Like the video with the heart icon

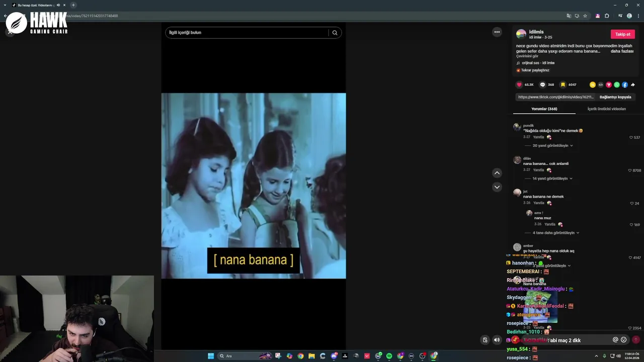click(519, 84)
